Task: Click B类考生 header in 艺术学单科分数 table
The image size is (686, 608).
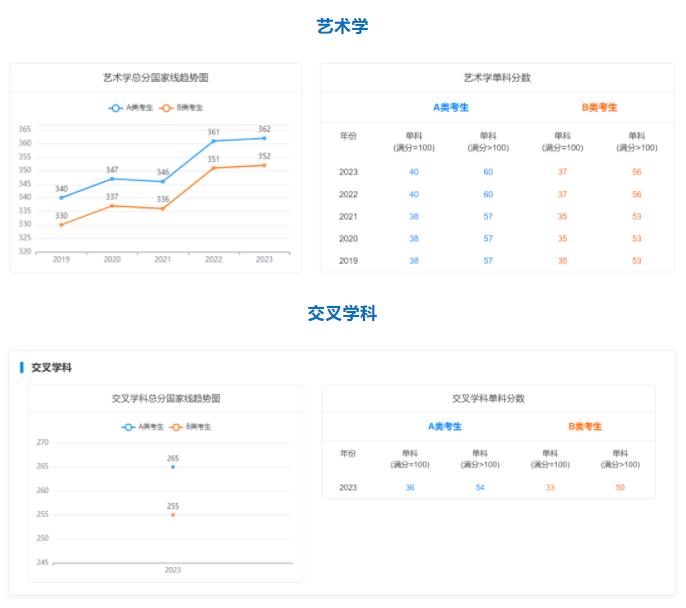Action: 599,107
